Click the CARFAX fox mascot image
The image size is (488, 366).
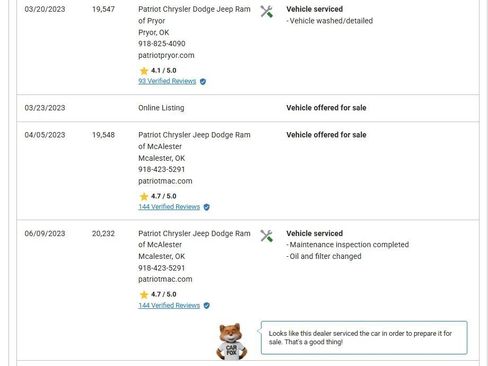(x=232, y=341)
